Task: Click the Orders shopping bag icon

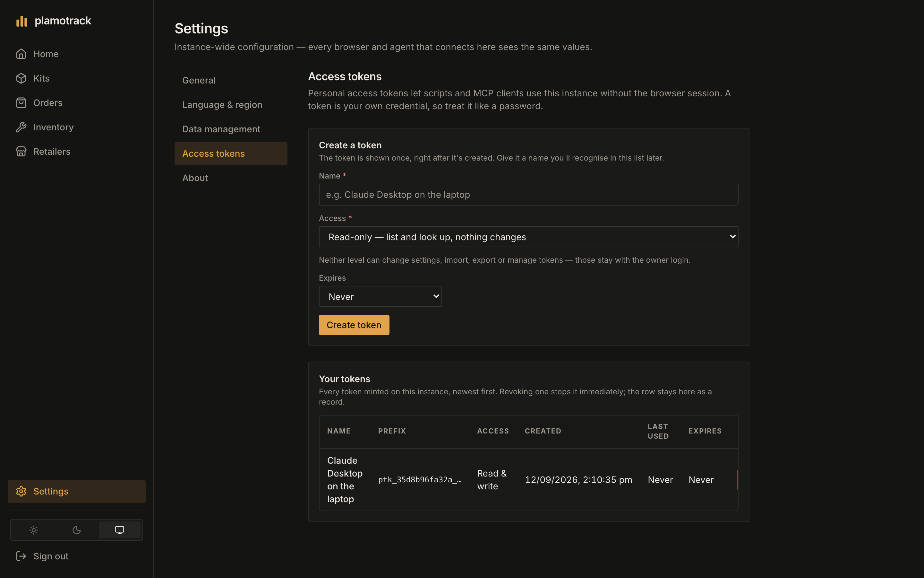Action: coord(21,103)
